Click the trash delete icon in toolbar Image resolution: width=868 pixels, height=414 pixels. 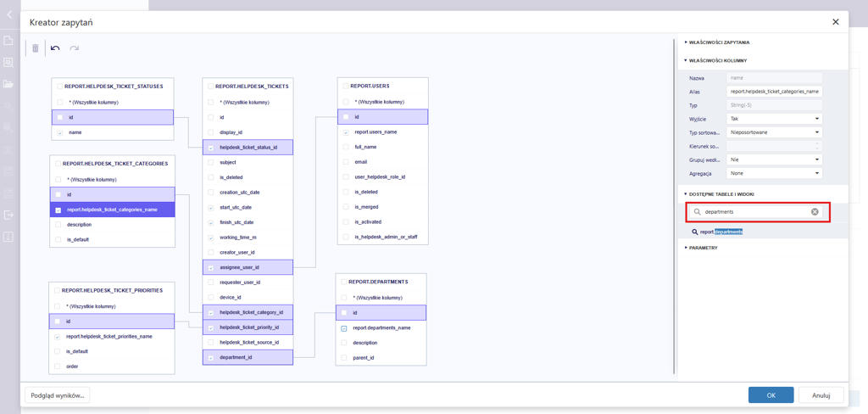pyautogui.click(x=36, y=48)
